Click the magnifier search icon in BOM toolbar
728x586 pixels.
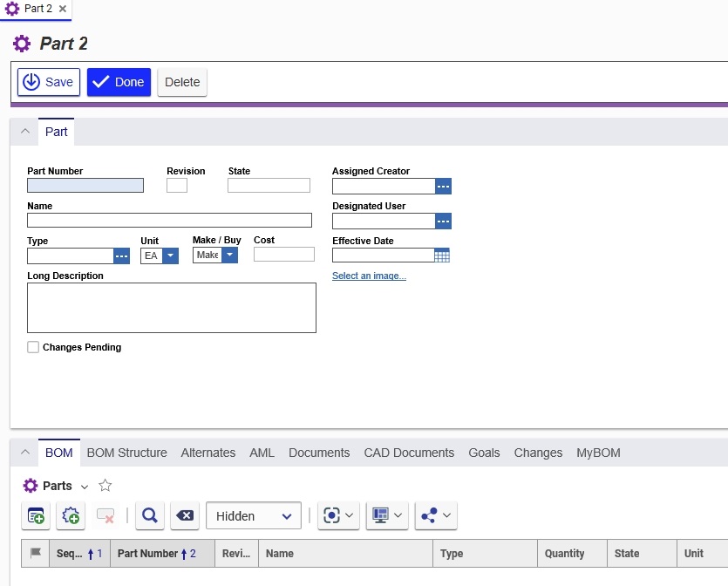tap(149, 515)
